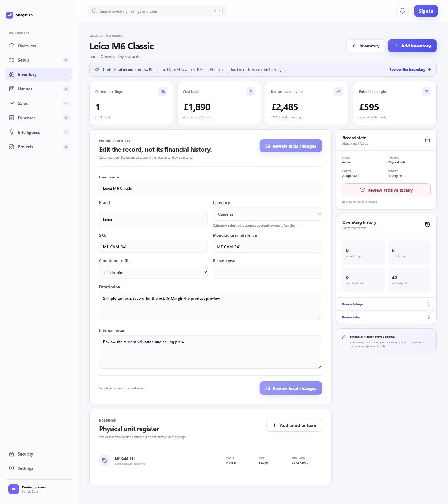This screenshot has height=504, width=448.
Task: Go to Setup in the sidebar
Action: pos(39,60)
